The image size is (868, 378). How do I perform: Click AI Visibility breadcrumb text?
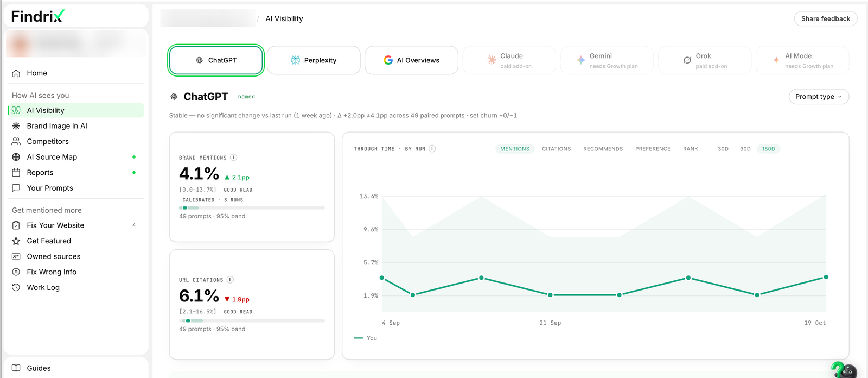284,18
